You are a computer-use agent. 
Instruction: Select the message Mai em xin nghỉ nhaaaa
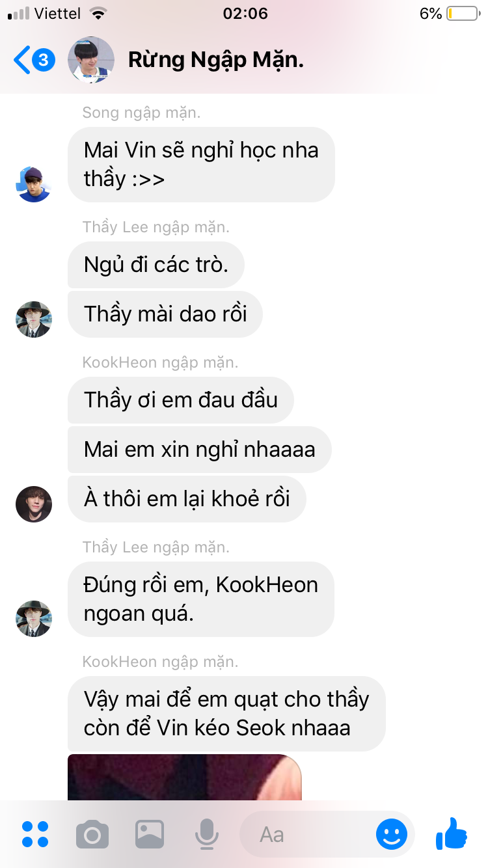200,450
